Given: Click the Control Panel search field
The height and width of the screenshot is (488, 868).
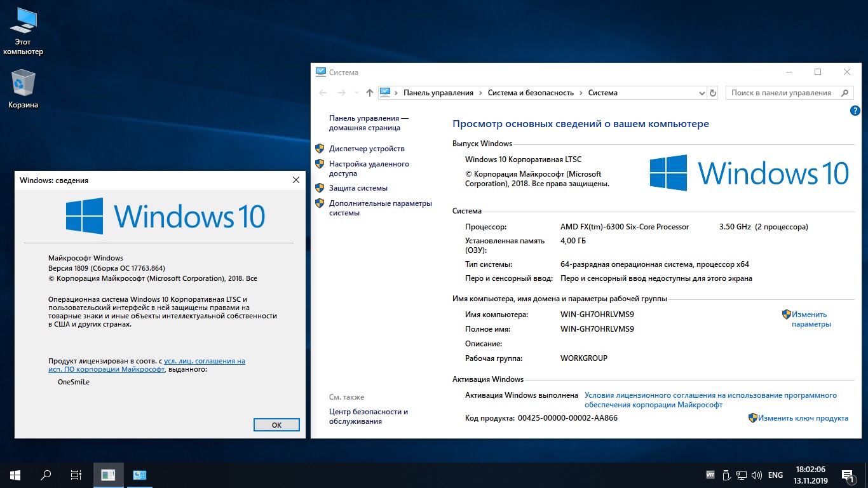Looking at the screenshot, I should (x=781, y=93).
